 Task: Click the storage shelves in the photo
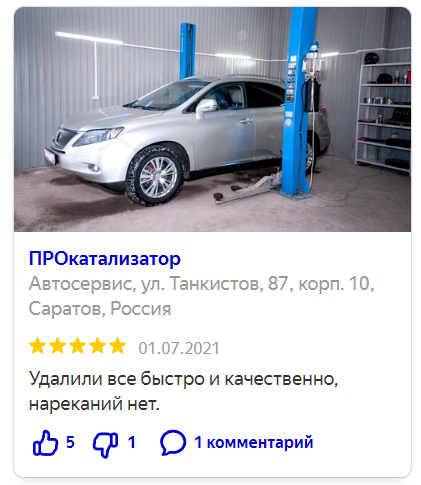click(x=383, y=115)
